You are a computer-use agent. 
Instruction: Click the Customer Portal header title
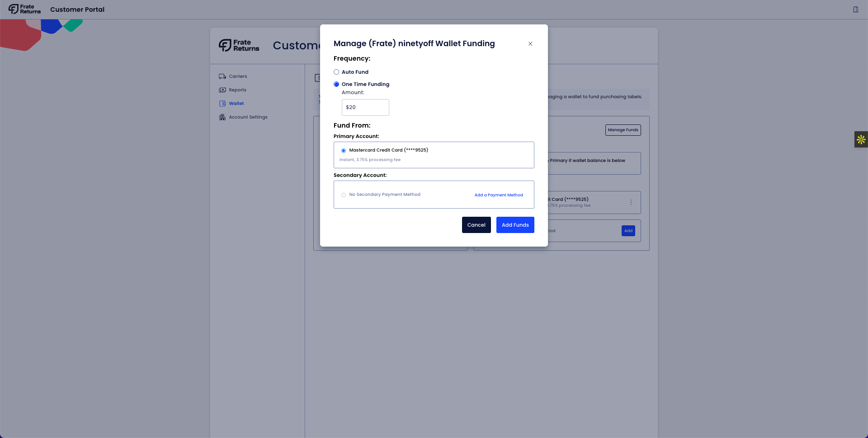(x=77, y=10)
